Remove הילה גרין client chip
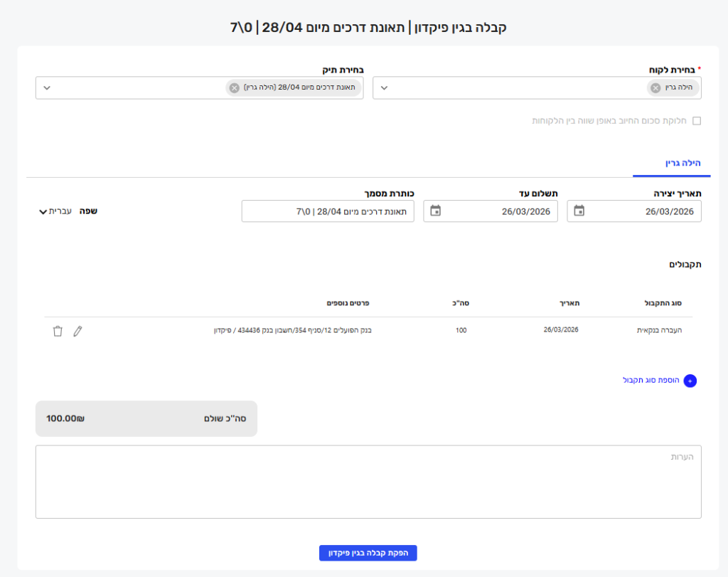This screenshot has width=728, height=577. 655,88
